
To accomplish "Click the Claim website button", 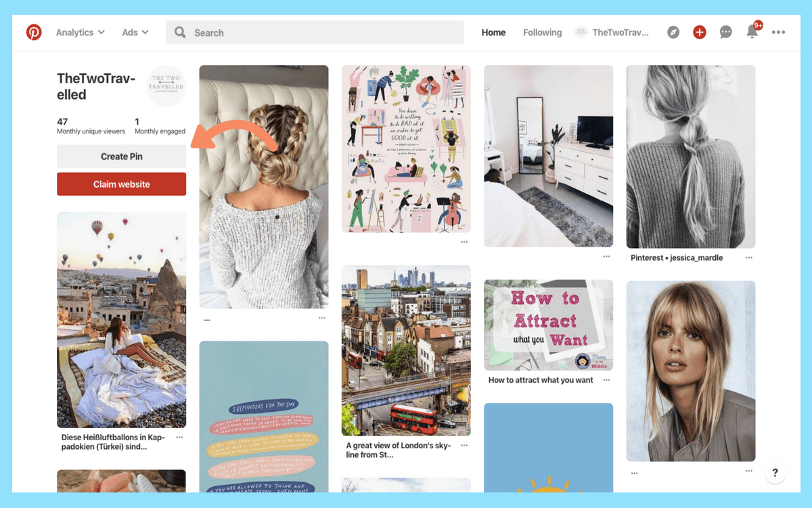I will tap(121, 184).
